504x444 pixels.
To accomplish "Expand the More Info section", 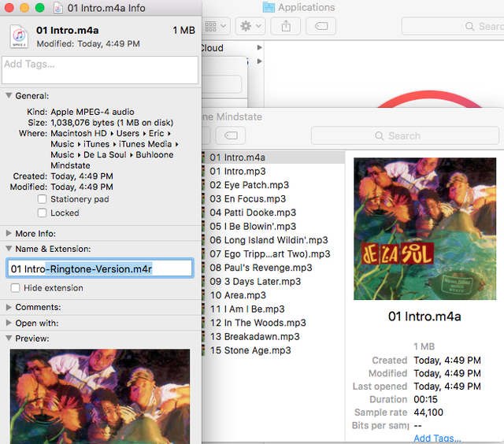I will pos(9,234).
